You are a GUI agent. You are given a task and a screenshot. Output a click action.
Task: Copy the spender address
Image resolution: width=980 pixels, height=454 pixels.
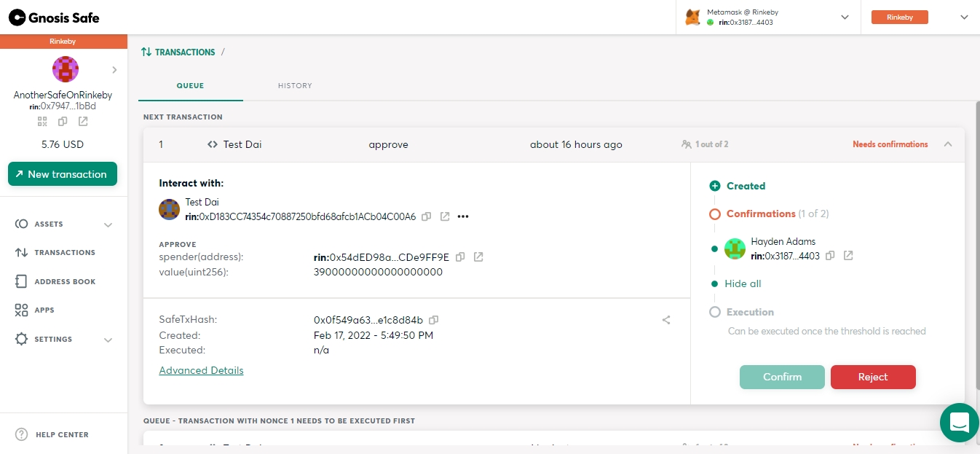point(460,257)
